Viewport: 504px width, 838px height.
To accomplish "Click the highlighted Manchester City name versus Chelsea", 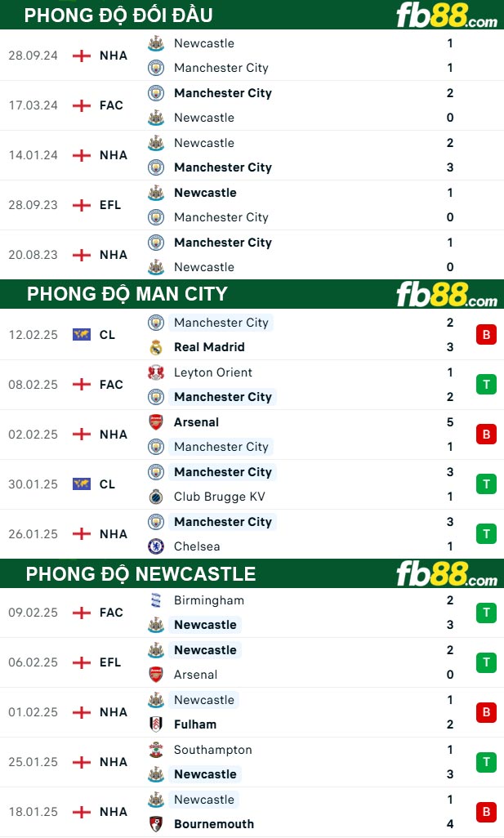I will (223, 522).
